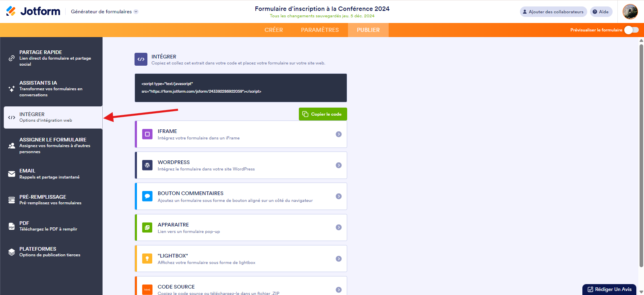
Task: Click Rédiger Un Avis feedback button
Action: [609, 289]
